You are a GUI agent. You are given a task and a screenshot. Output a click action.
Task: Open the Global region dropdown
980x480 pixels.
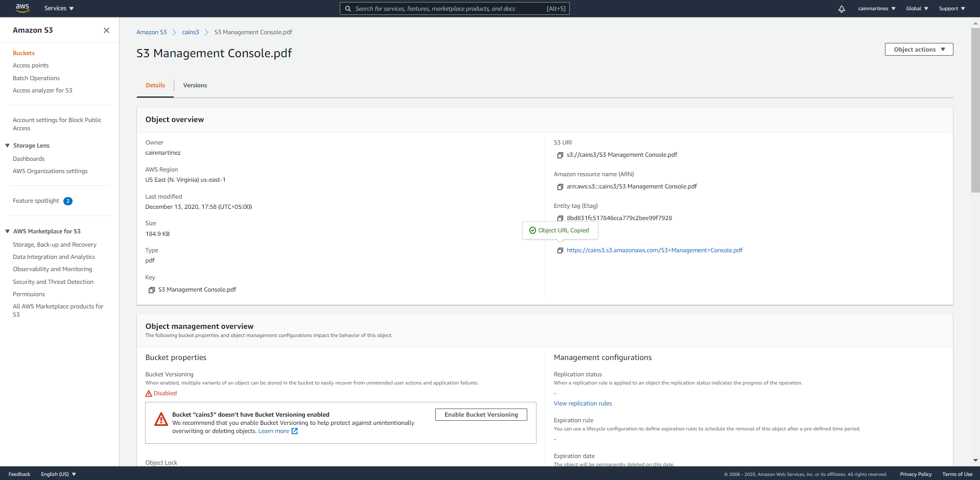click(x=917, y=9)
